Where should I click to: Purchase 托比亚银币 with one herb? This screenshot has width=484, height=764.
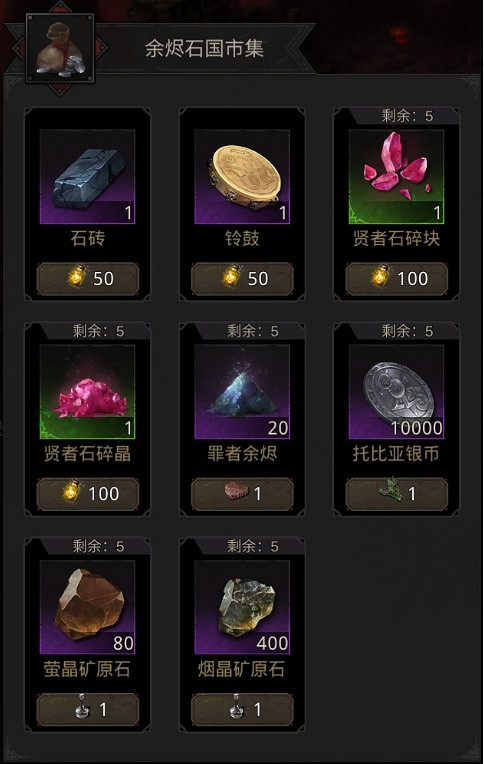click(397, 494)
